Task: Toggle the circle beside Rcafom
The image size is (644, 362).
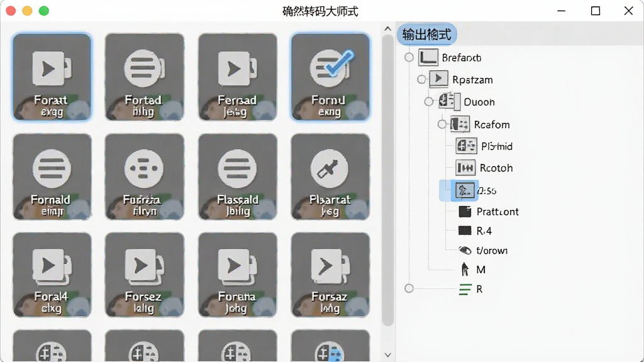Action: click(x=442, y=124)
